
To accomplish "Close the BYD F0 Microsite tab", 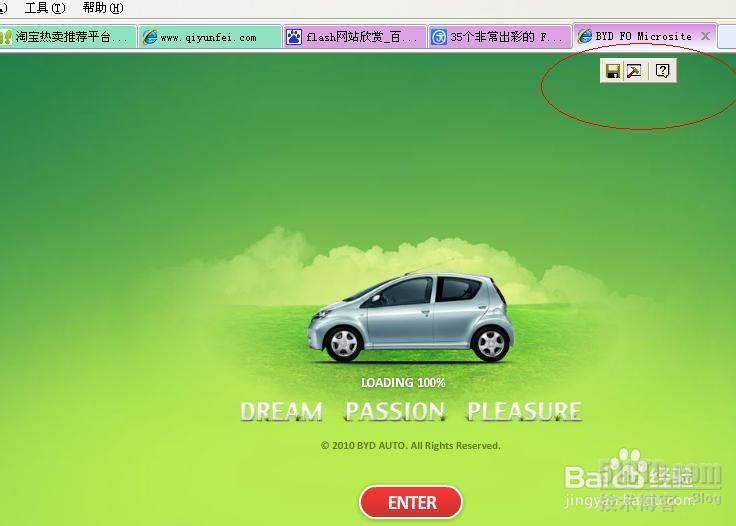I will (705, 36).
